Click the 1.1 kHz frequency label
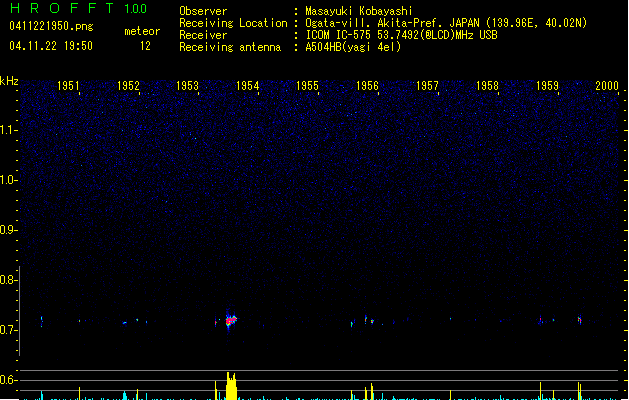The height and width of the screenshot is (400, 629). [x=9, y=130]
